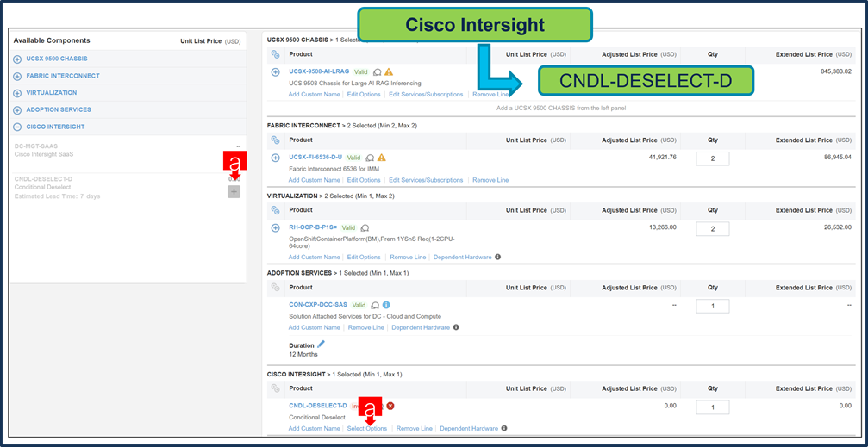
Task: Click the '12 Months' duration value
Action: pos(303,354)
